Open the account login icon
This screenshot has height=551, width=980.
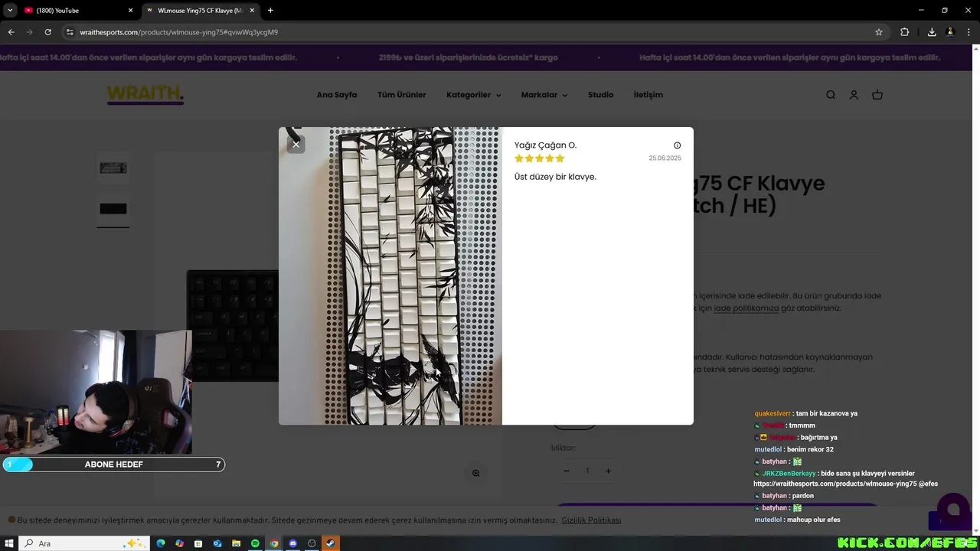854,95
